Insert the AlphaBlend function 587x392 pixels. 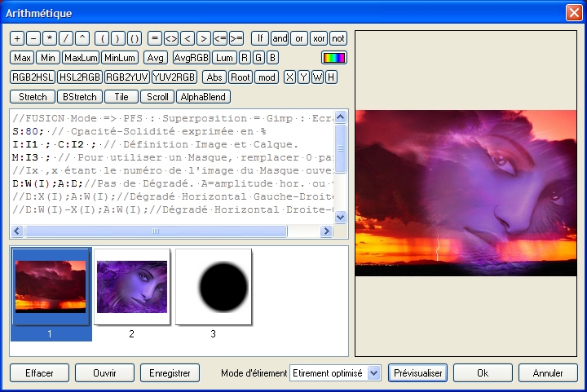(203, 96)
